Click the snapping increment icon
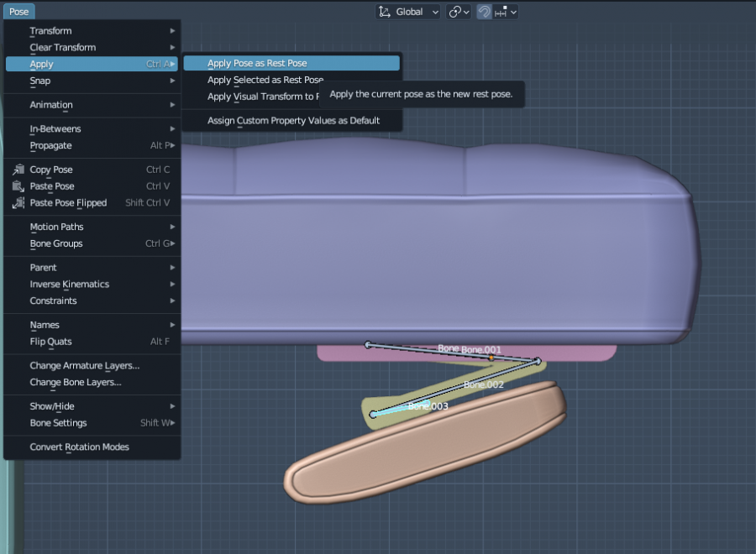The image size is (756, 554). tap(502, 12)
